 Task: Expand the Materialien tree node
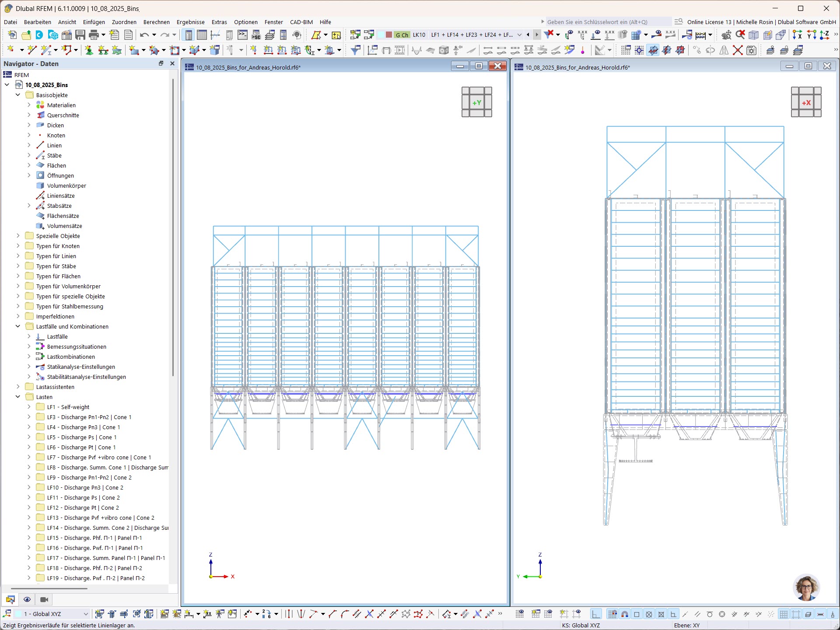29,105
